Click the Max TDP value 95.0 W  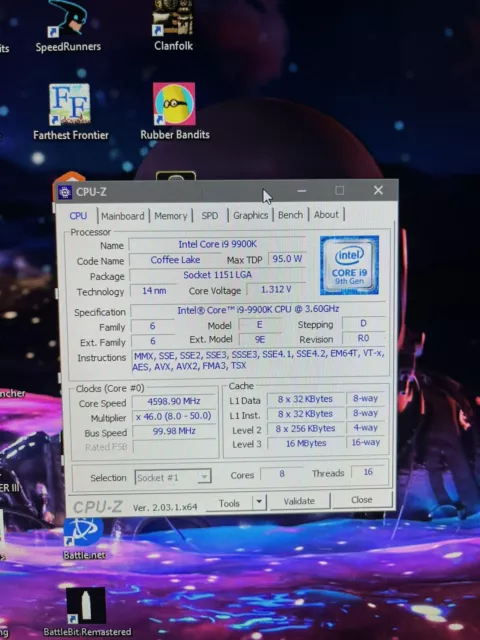[x=287, y=258]
